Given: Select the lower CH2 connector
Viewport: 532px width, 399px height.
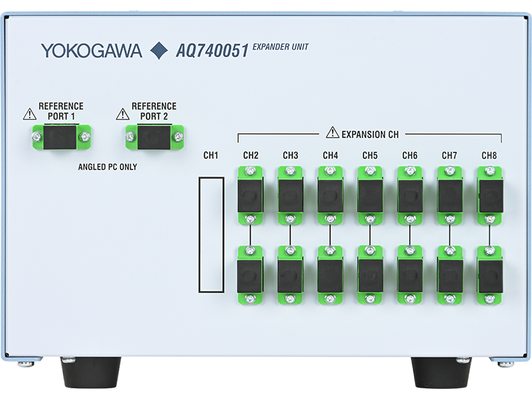Looking at the screenshot, I should point(251,275).
